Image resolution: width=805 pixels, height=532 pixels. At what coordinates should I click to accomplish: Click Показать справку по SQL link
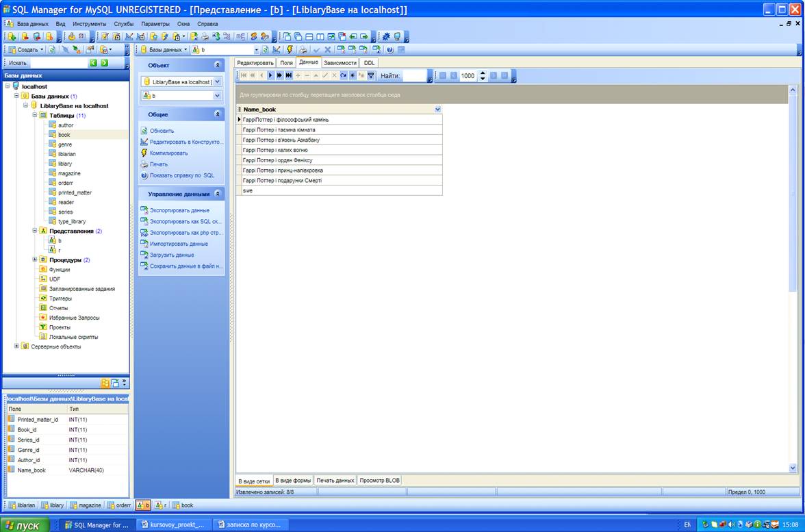tap(181, 176)
